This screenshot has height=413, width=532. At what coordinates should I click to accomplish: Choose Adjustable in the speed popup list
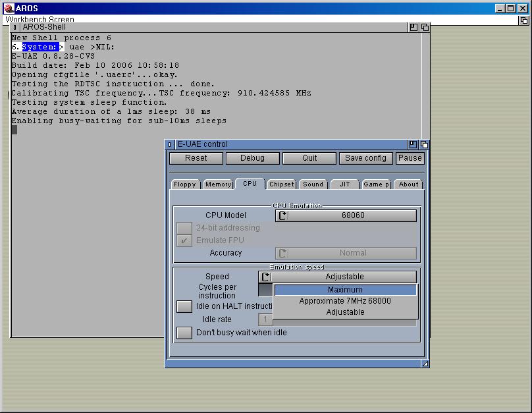click(346, 312)
